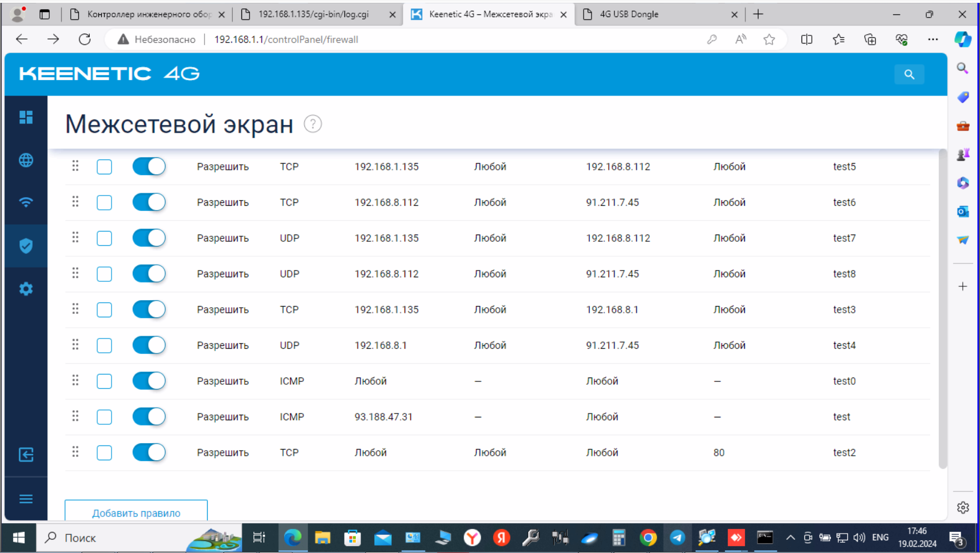Click the Keenetic search magnifier button
Image resolution: width=980 pixels, height=553 pixels.
click(x=909, y=74)
